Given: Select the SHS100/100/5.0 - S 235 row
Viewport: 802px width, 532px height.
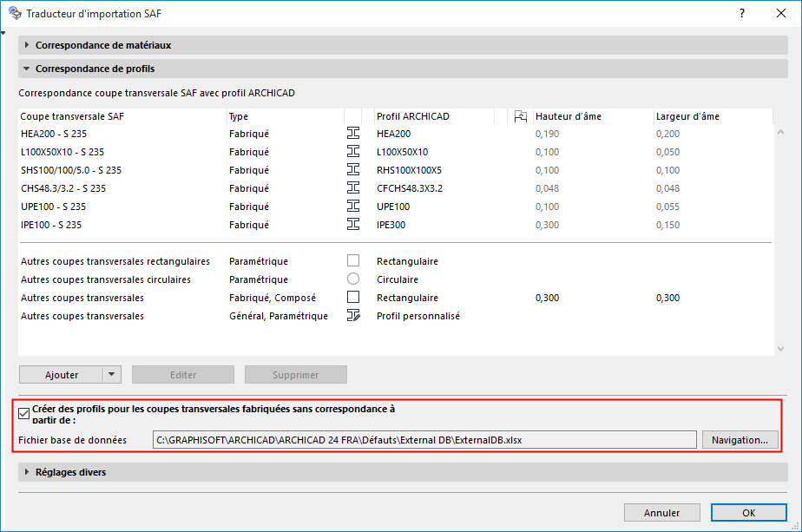Looking at the screenshot, I should point(395,170).
